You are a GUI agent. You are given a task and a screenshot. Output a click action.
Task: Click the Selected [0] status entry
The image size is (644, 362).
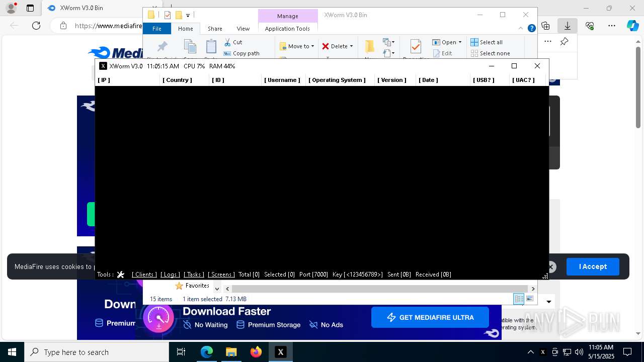click(279, 275)
